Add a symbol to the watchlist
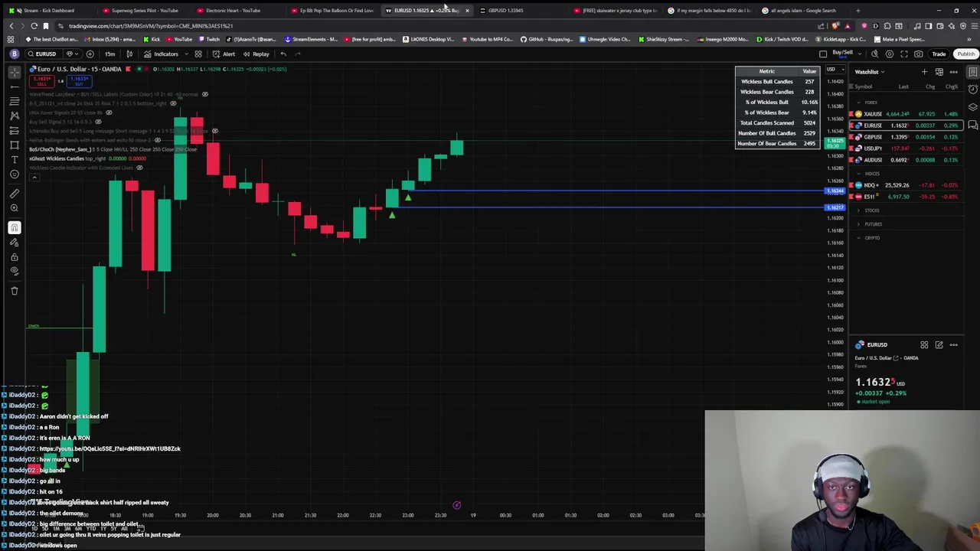980x551 pixels. click(x=924, y=72)
